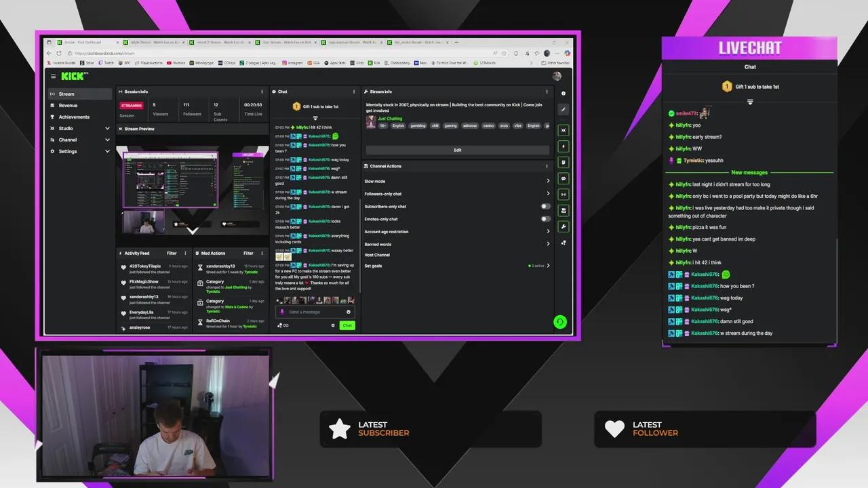The height and width of the screenshot is (488, 868).
Task: Click the Send a message input
Action: coord(314,312)
